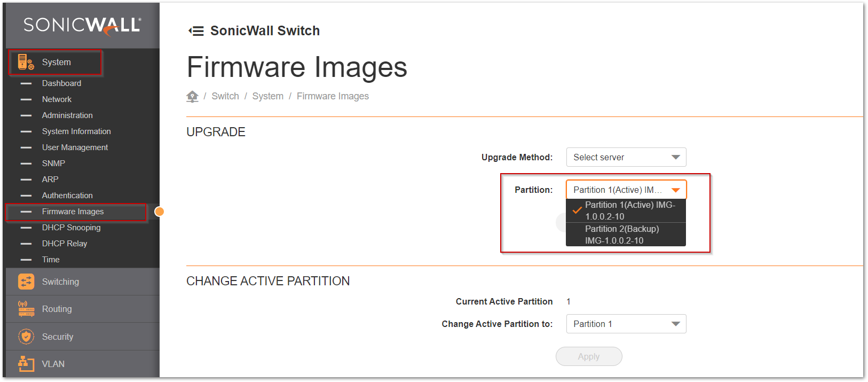The image size is (868, 382).
Task: Click the orange sidebar handle dot
Action: (159, 212)
